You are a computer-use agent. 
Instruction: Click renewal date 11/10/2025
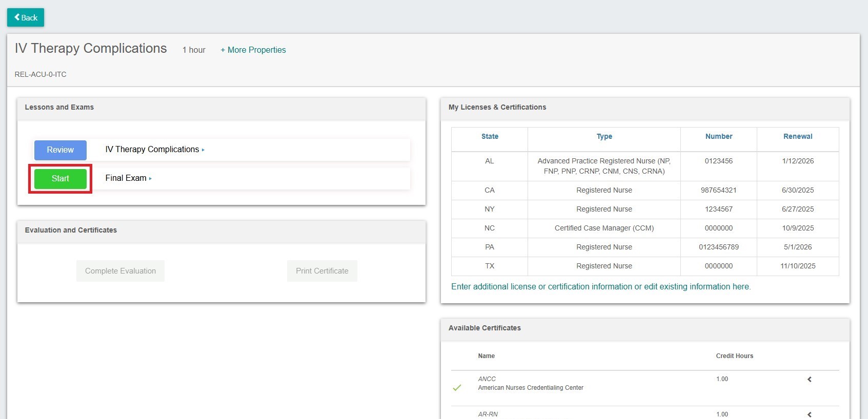point(798,266)
